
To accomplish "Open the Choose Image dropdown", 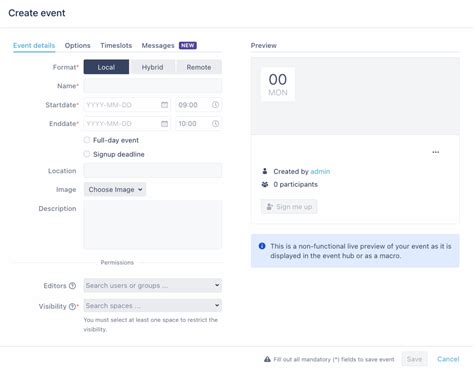I will (115, 189).
